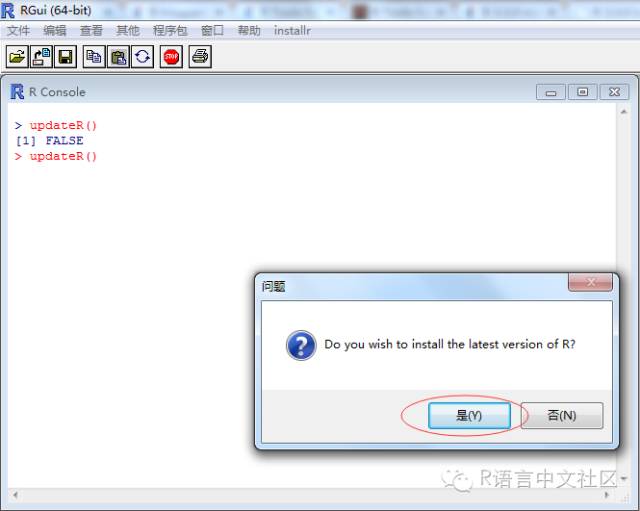Click the Open script folder icon
Screen dimensions: 640x511
pos(17,56)
